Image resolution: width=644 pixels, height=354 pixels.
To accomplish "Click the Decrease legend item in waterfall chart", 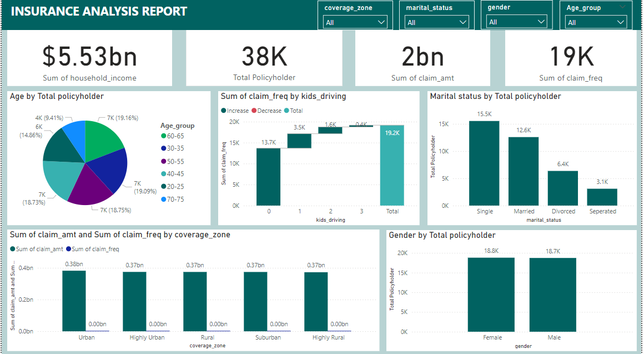I will click(x=266, y=111).
